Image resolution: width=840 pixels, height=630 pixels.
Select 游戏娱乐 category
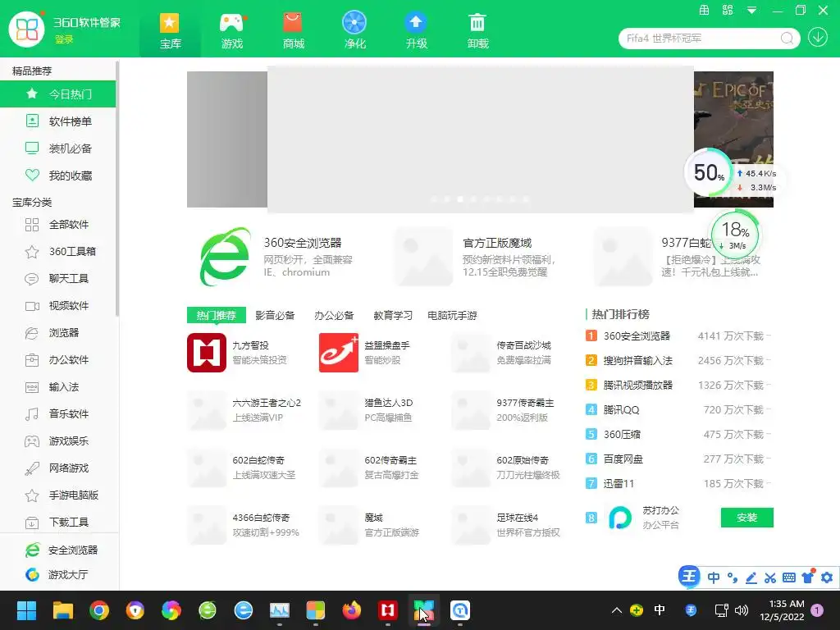(58, 441)
